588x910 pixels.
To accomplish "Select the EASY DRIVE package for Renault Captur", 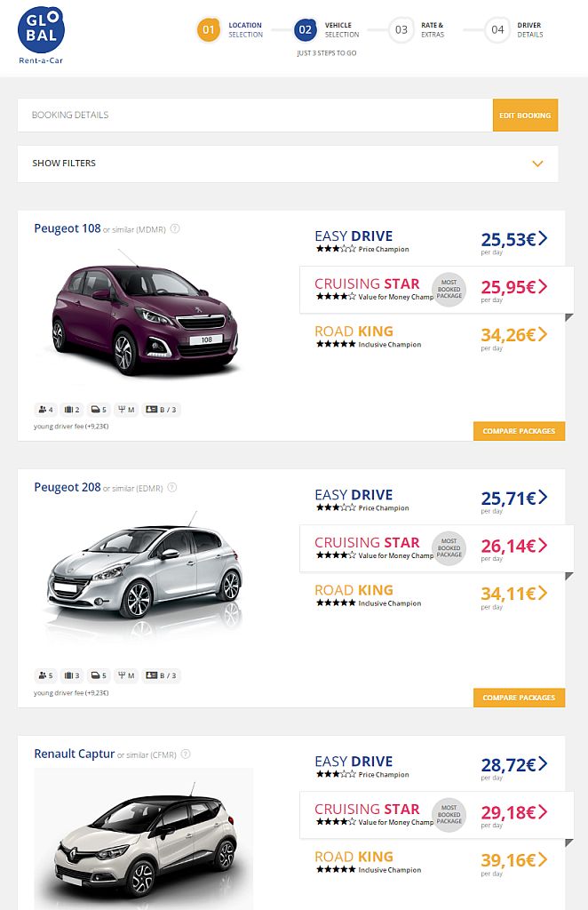I will pyautogui.click(x=354, y=761).
